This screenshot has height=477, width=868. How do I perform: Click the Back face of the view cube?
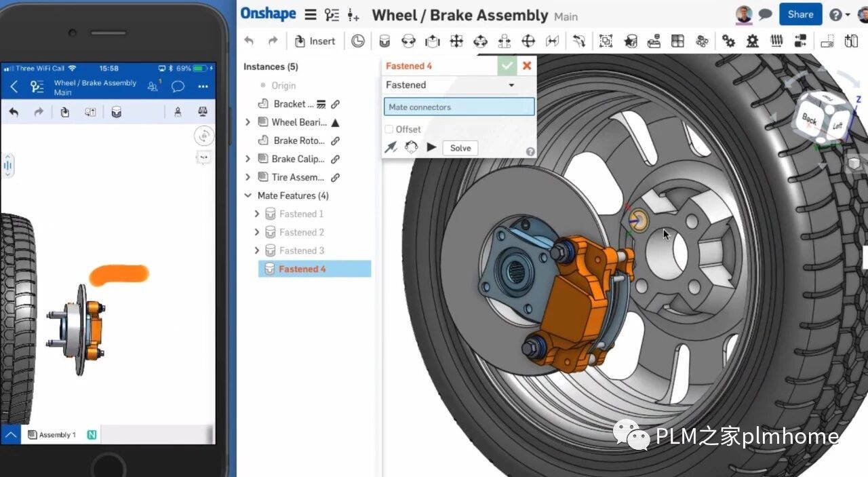click(x=810, y=117)
